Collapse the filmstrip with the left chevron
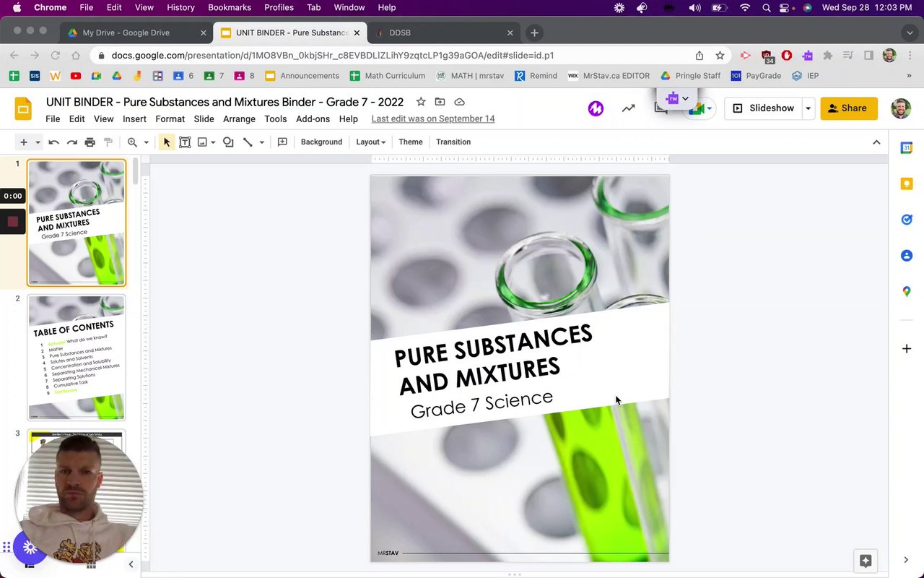The height and width of the screenshot is (578, 924). 131,564
